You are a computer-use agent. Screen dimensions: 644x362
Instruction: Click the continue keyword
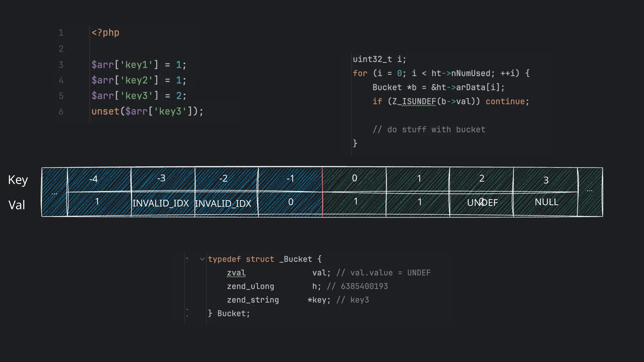[x=505, y=101]
